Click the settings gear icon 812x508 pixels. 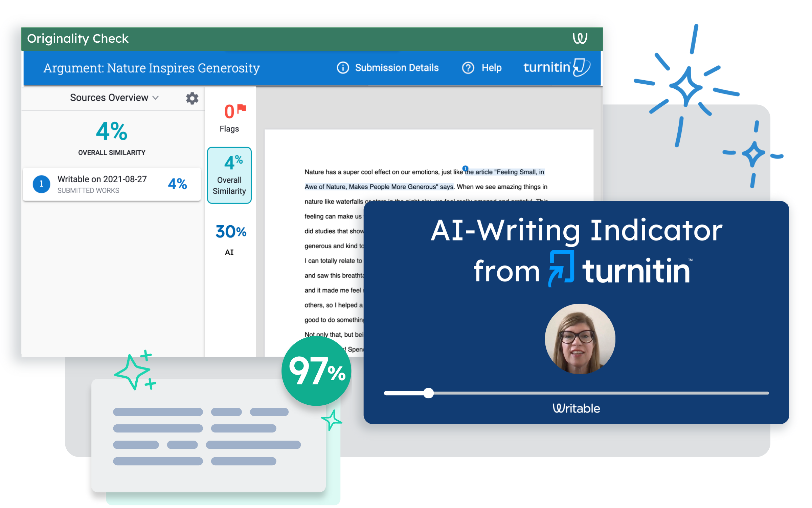(x=192, y=98)
